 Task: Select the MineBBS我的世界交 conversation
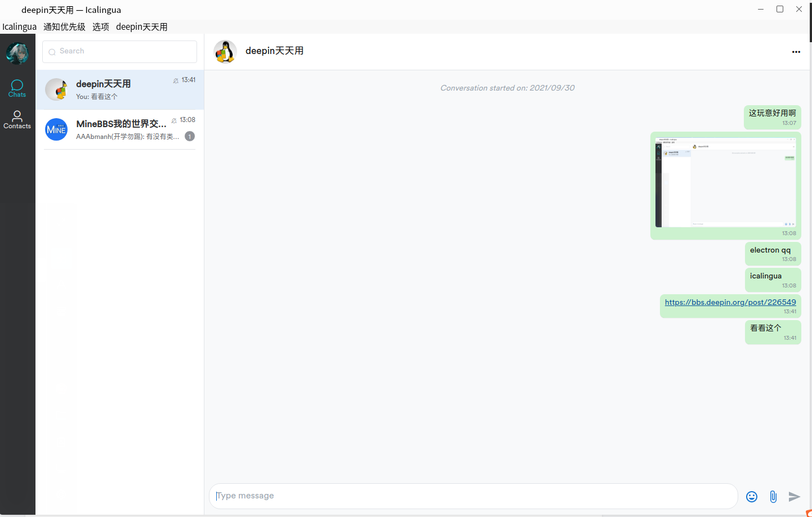point(120,129)
